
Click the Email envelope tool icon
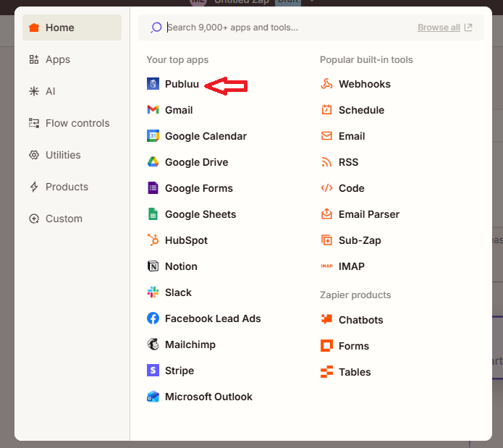[326, 136]
